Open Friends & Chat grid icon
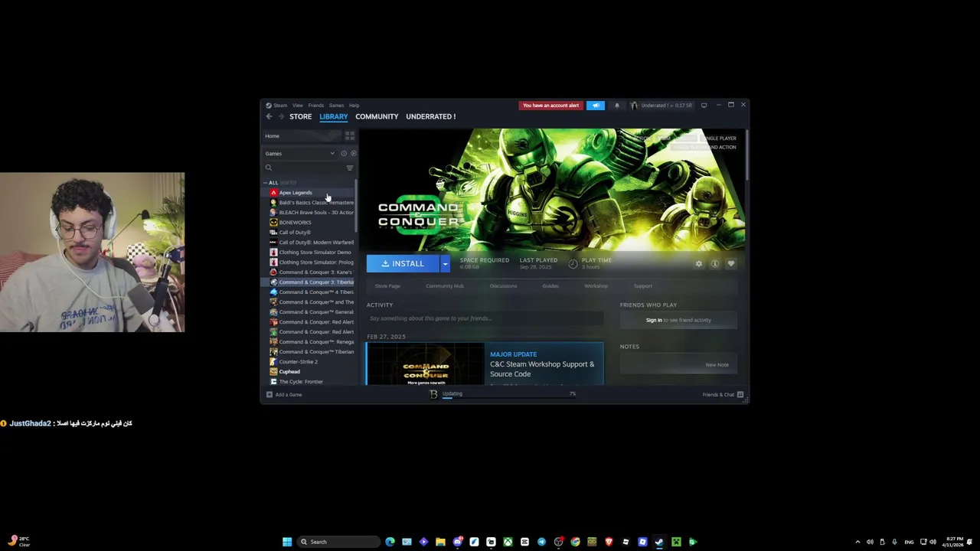Image resolution: width=980 pixels, height=551 pixels. (740, 395)
